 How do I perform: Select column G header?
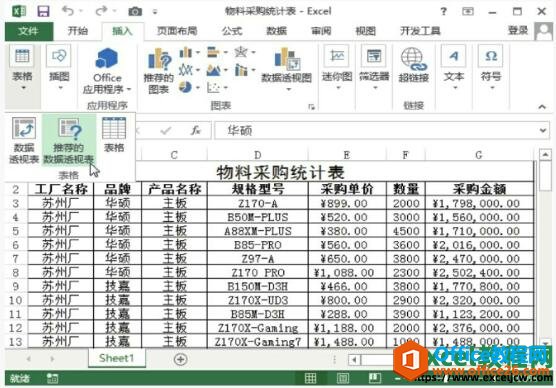[x=479, y=155]
